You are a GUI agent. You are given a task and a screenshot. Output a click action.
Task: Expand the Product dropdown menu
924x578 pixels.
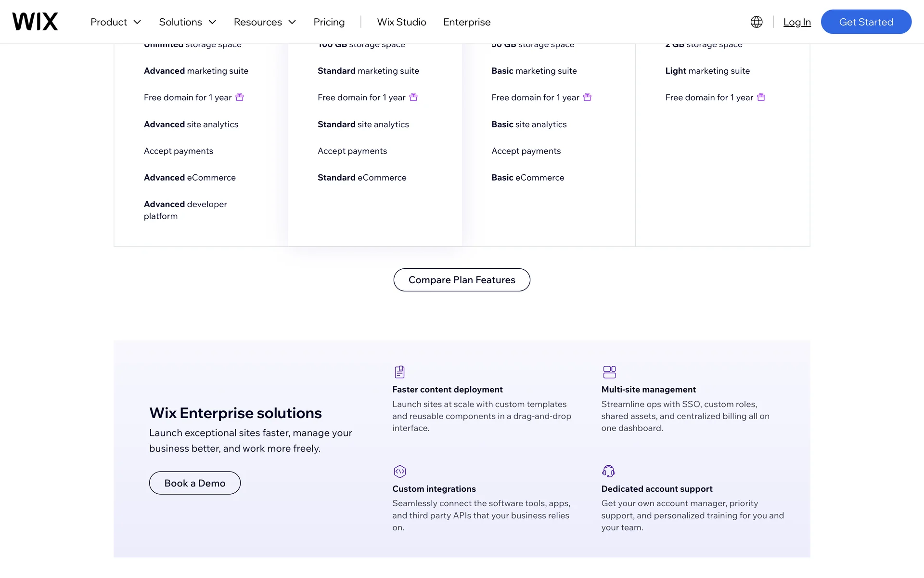(115, 22)
